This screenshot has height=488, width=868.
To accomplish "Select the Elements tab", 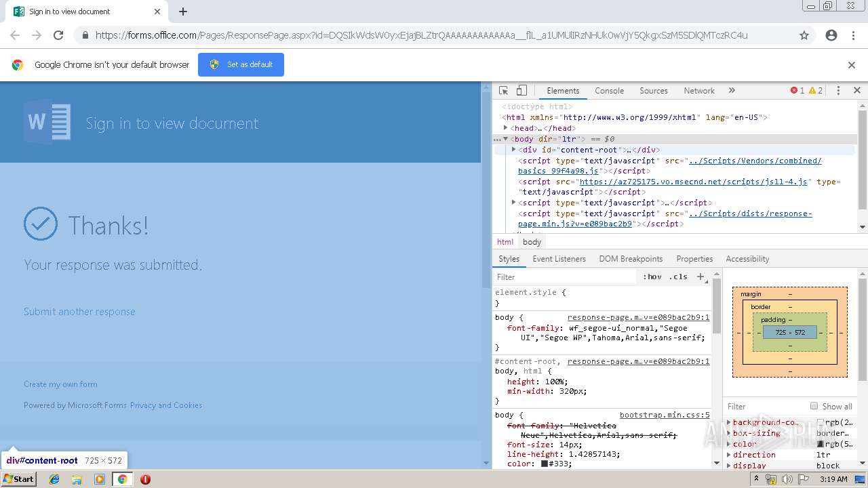I will pos(563,91).
